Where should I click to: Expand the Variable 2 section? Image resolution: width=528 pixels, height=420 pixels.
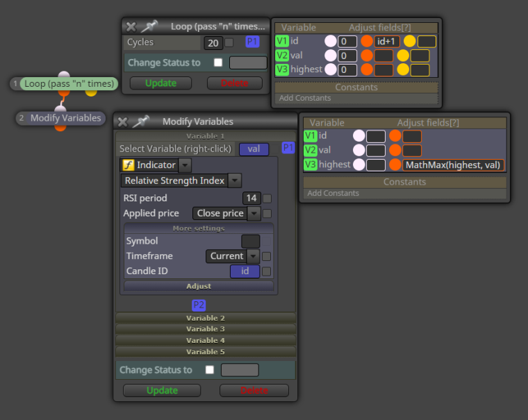(x=206, y=318)
